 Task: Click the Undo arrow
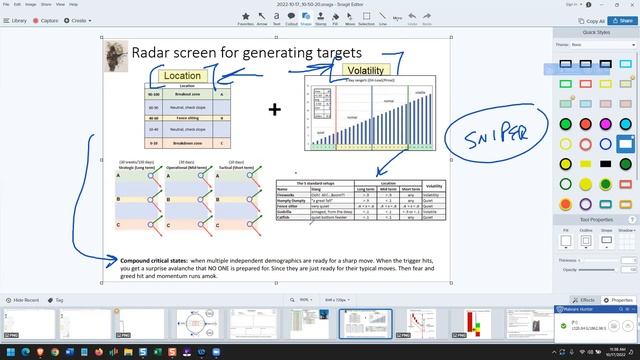coord(412,18)
